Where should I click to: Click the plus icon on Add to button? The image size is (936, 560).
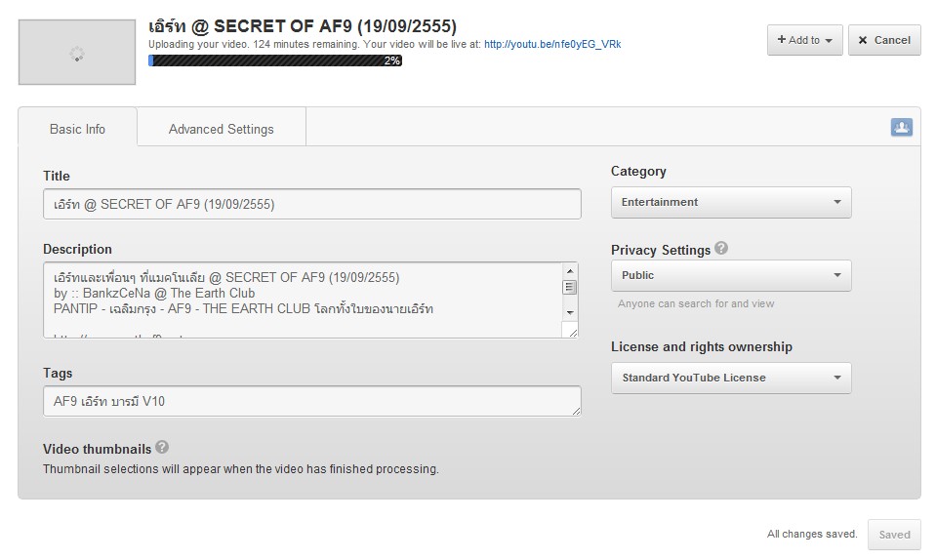[782, 39]
